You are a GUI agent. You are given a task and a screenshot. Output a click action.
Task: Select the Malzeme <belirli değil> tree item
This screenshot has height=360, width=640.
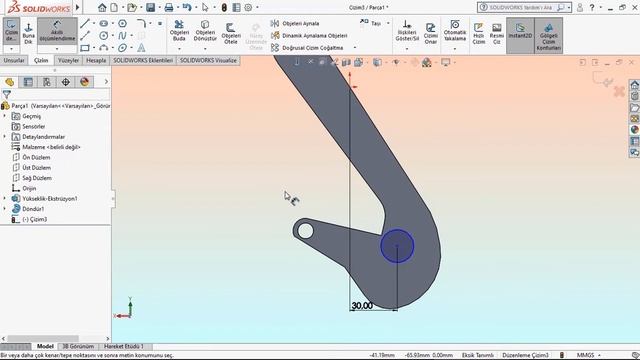point(46,147)
